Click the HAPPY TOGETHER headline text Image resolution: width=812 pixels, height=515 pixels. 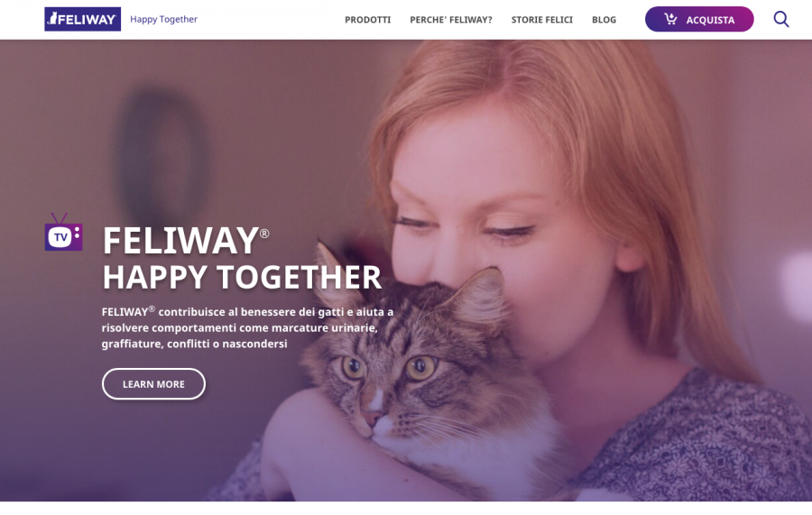(x=242, y=277)
